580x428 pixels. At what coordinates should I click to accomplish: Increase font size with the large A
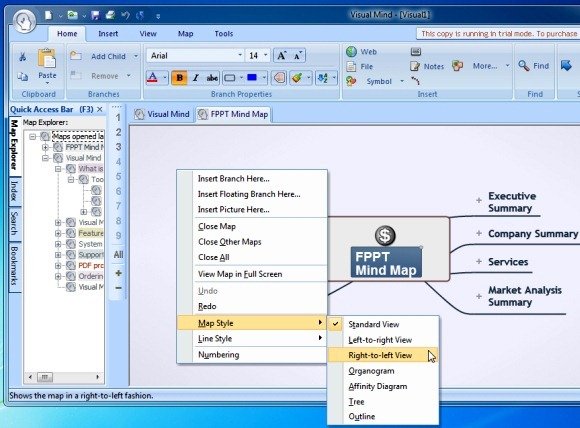281,56
